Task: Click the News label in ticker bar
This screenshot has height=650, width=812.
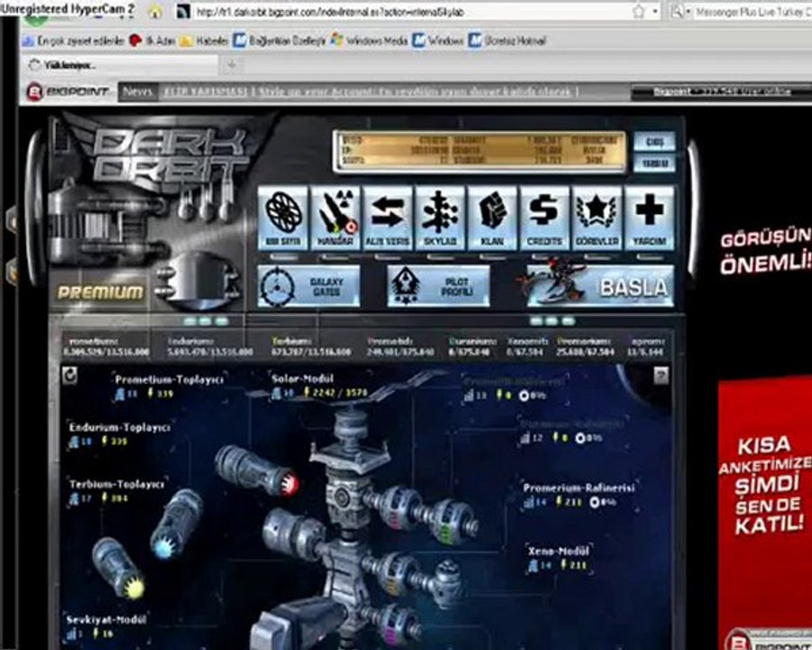Action: point(138,92)
